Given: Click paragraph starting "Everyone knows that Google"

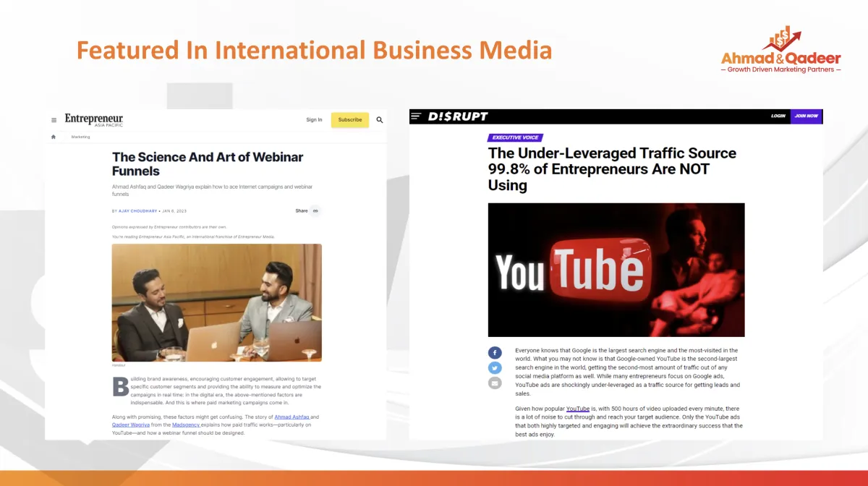Looking at the screenshot, I should tap(627, 372).
